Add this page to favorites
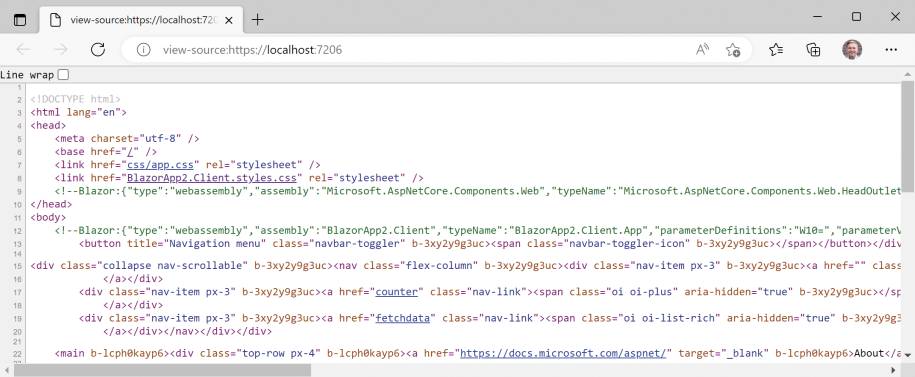The width and height of the screenshot is (915, 377). point(733,50)
